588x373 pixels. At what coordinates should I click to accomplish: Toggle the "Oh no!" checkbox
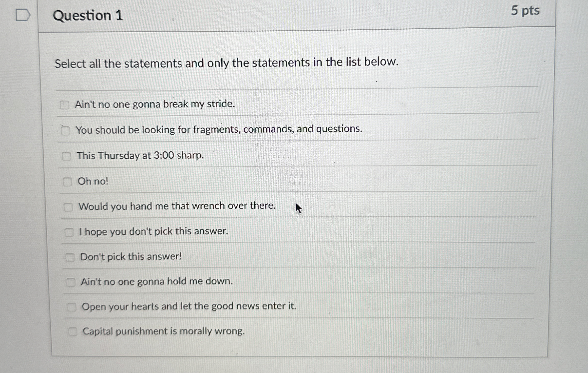click(x=67, y=182)
